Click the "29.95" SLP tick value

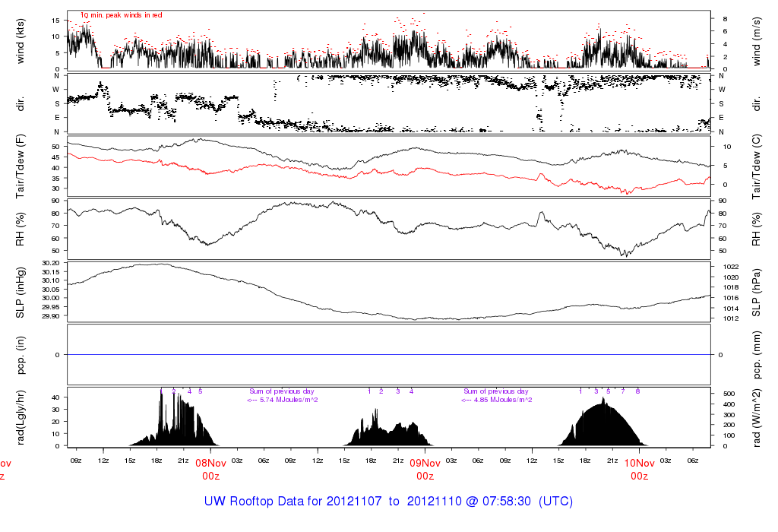[x=51, y=307]
